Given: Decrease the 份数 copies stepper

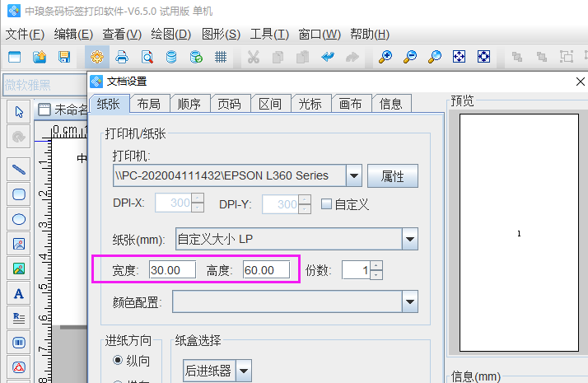Looking at the screenshot, I should [x=376, y=275].
